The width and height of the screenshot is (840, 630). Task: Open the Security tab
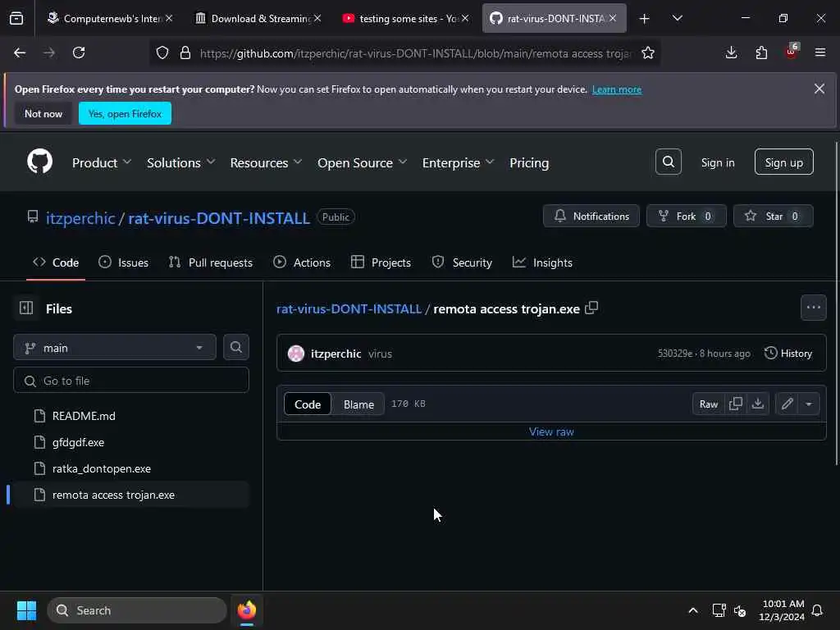pos(462,262)
